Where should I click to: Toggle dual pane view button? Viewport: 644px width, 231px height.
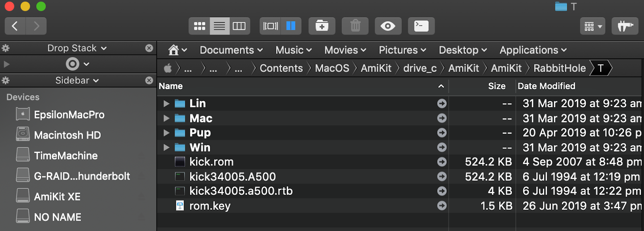tap(291, 26)
